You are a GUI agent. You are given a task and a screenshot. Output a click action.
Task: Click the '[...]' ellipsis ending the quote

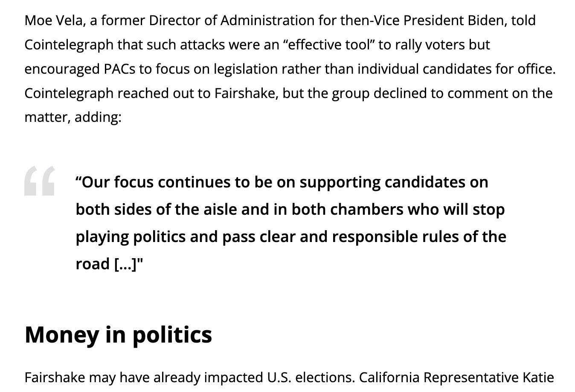(x=126, y=264)
